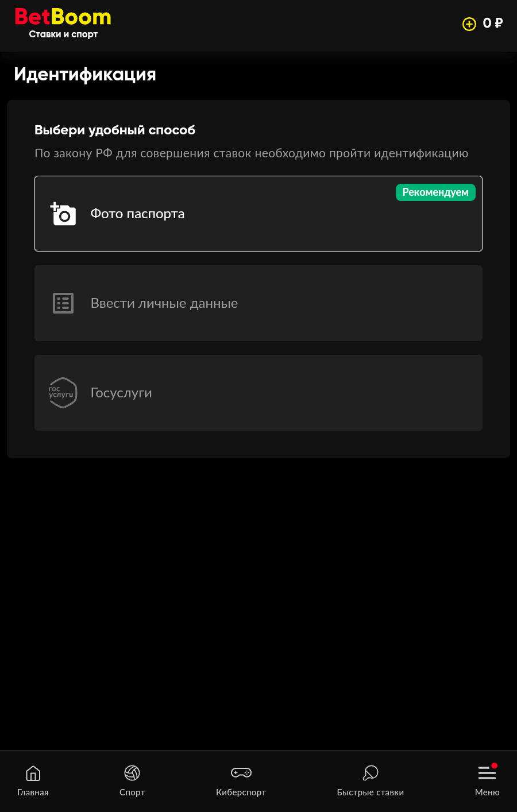
Task: Choose the Госуслуги identification option
Action: pos(258,393)
